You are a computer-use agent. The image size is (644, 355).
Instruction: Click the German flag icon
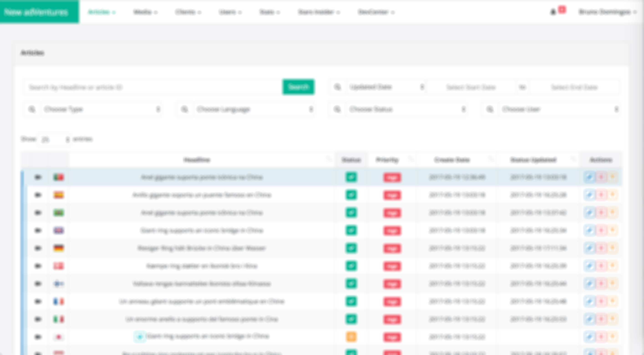pyautogui.click(x=59, y=248)
